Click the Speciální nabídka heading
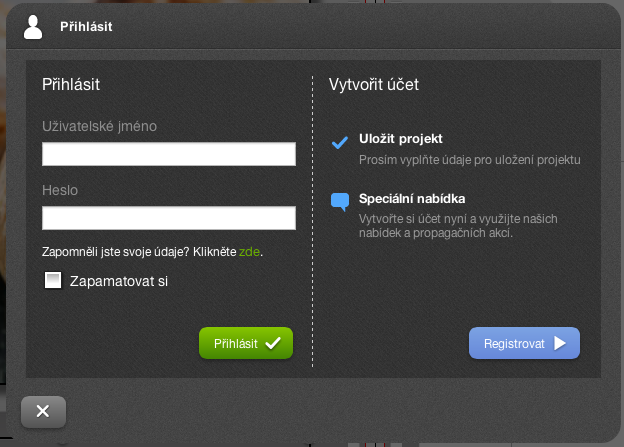The image size is (624, 447). (412, 199)
